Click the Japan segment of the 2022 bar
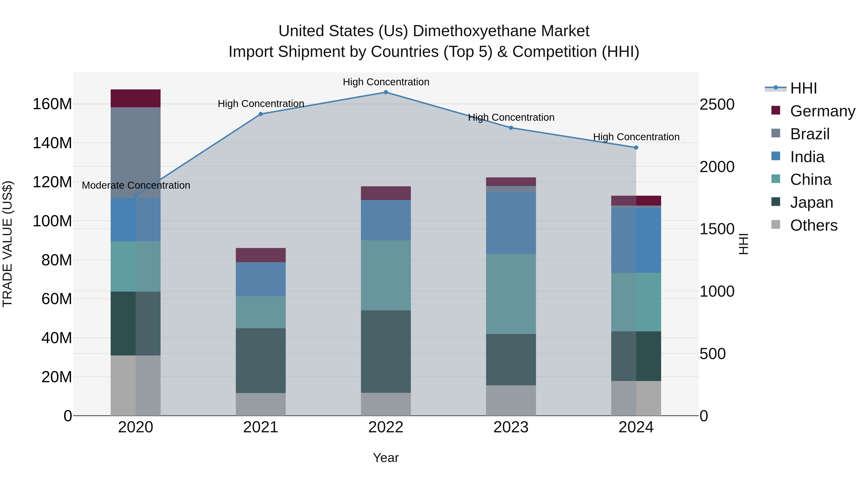This screenshot has width=868, height=488. click(x=386, y=352)
